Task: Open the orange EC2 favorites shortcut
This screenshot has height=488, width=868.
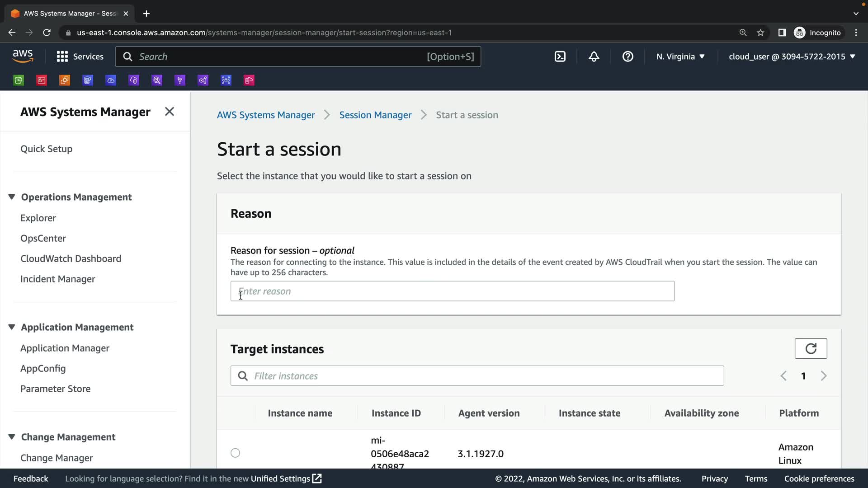Action: 65,80
